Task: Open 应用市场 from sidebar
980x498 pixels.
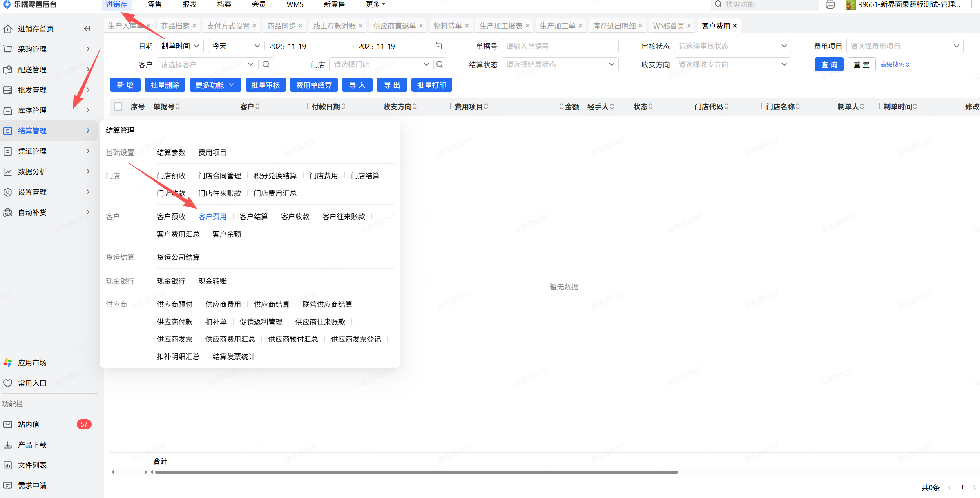Action: click(32, 363)
